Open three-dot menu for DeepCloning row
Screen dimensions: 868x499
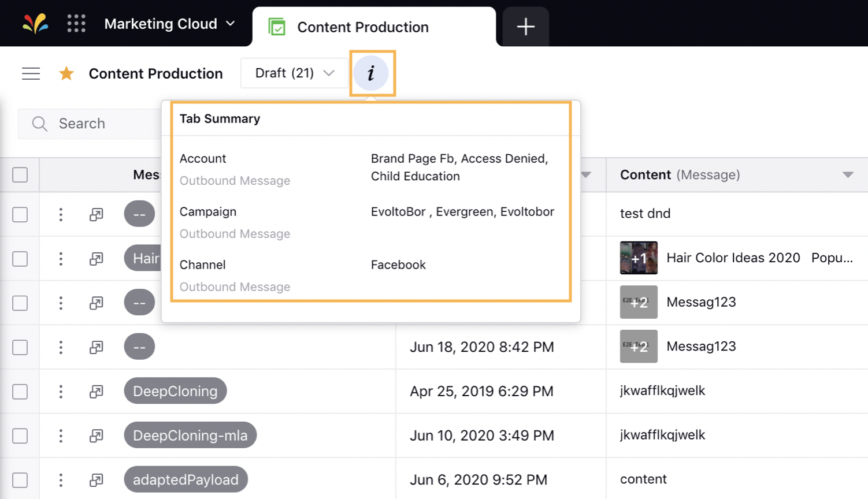click(x=61, y=392)
